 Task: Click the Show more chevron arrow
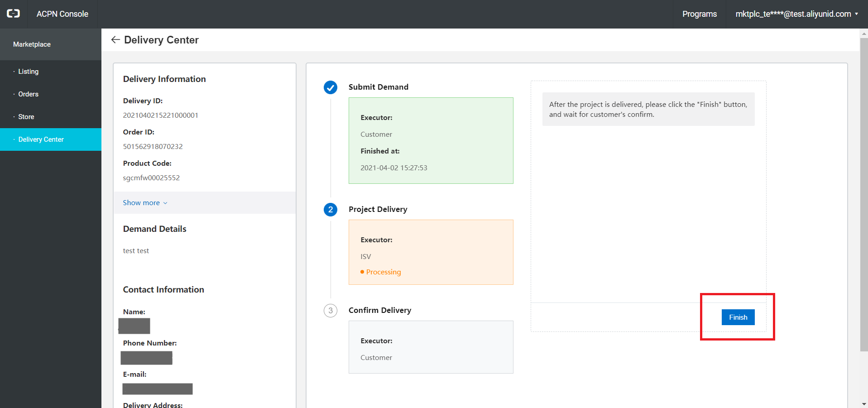165,203
